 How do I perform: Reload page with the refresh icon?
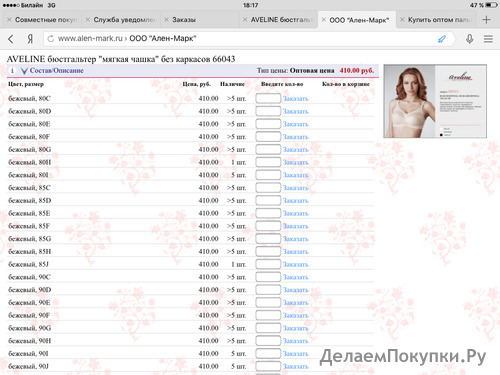51,39
